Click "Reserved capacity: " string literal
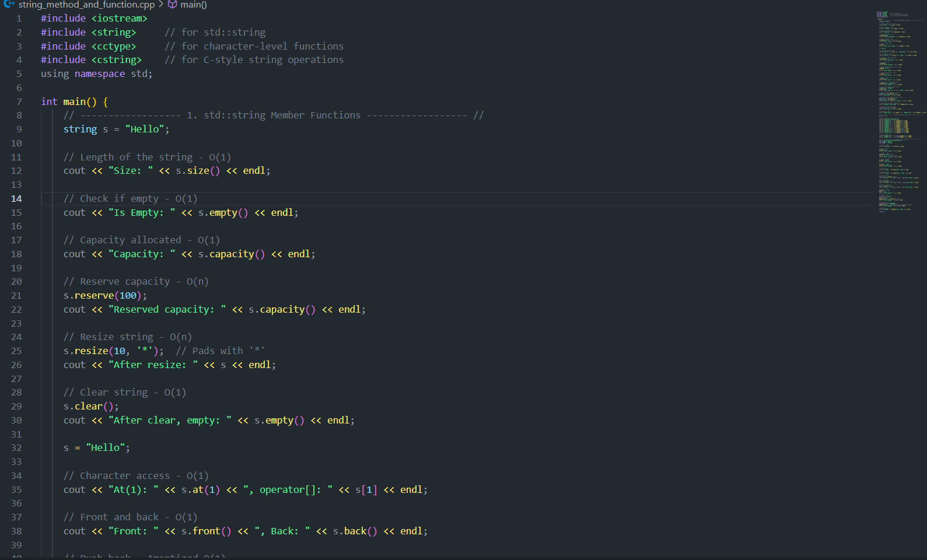Screen dimensions: 927x560 pyautogui.click(x=167, y=310)
